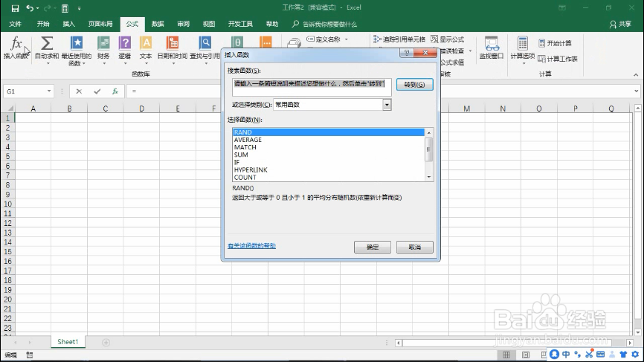Switch to the Page Layout ribbon tab
This screenshot has width=644, height=362.
click(x=100, y=24)
